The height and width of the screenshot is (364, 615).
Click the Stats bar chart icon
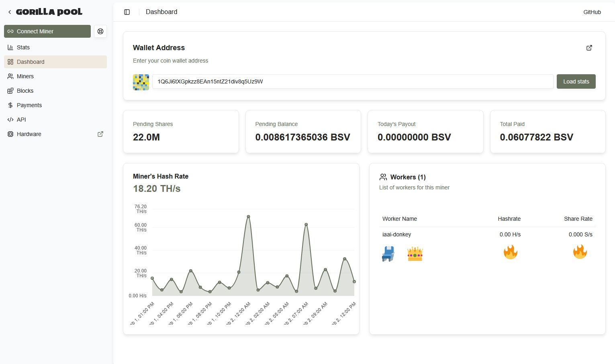pyautogui.click(x=10, y=47)
